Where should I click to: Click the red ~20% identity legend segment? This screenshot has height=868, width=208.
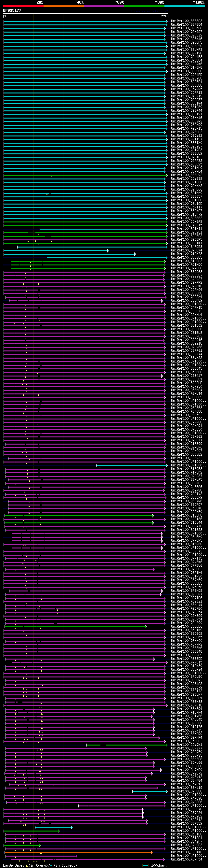[23, 6]
